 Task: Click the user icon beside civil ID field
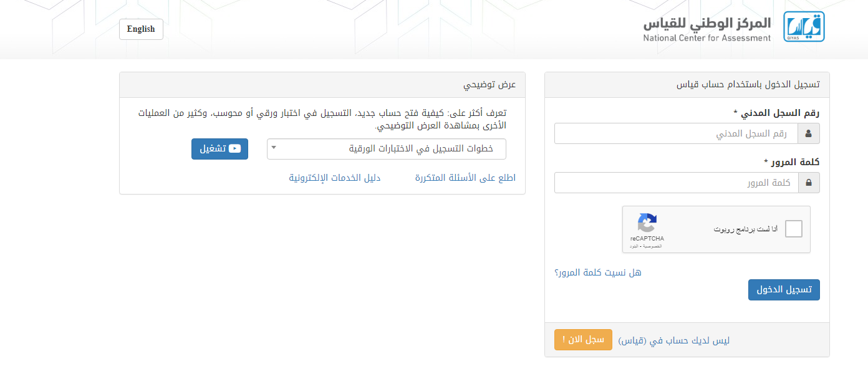809,133
